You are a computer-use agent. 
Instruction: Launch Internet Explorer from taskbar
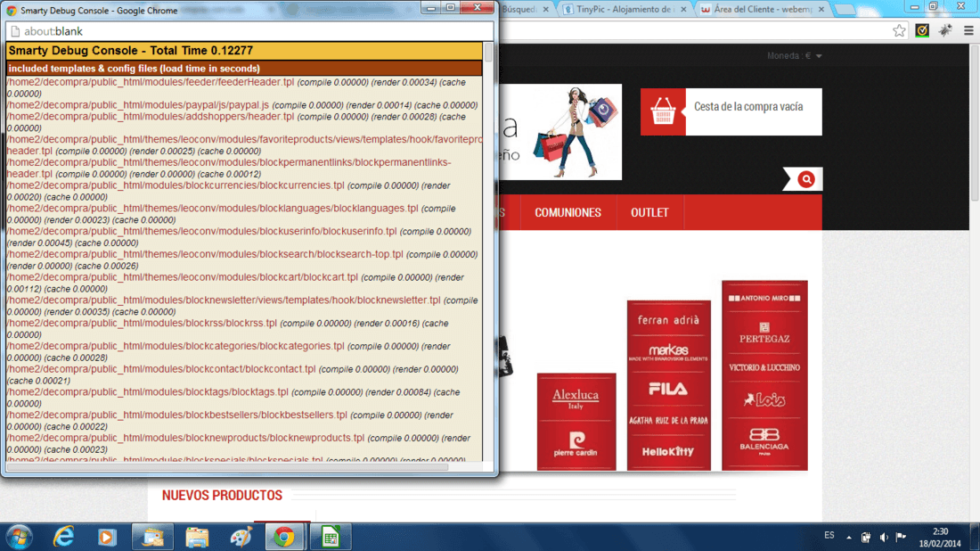pyautogui.click(x=64, y=538)
